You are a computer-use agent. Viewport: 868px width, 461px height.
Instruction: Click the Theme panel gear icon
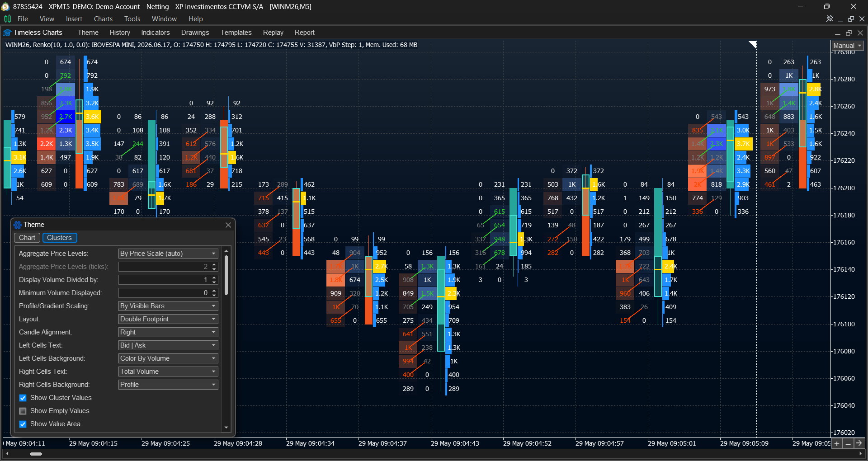[x=18, y=225]
